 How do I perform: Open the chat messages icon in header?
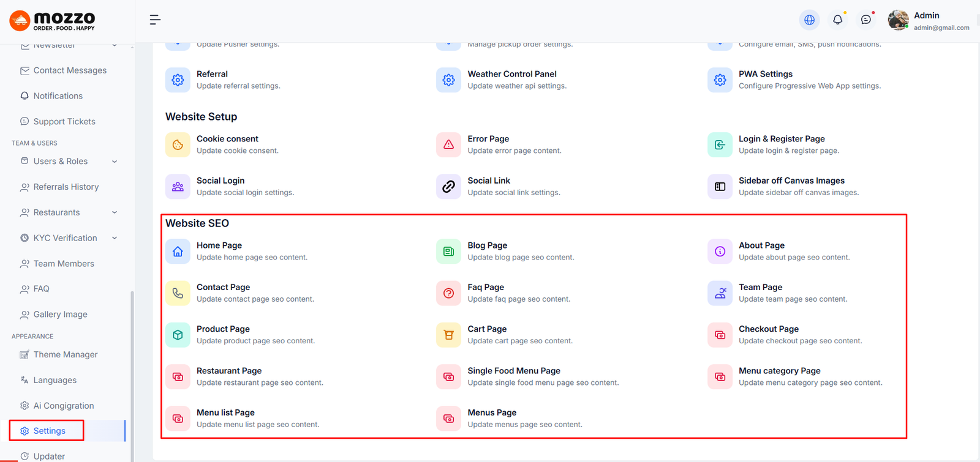pos(865,20)
